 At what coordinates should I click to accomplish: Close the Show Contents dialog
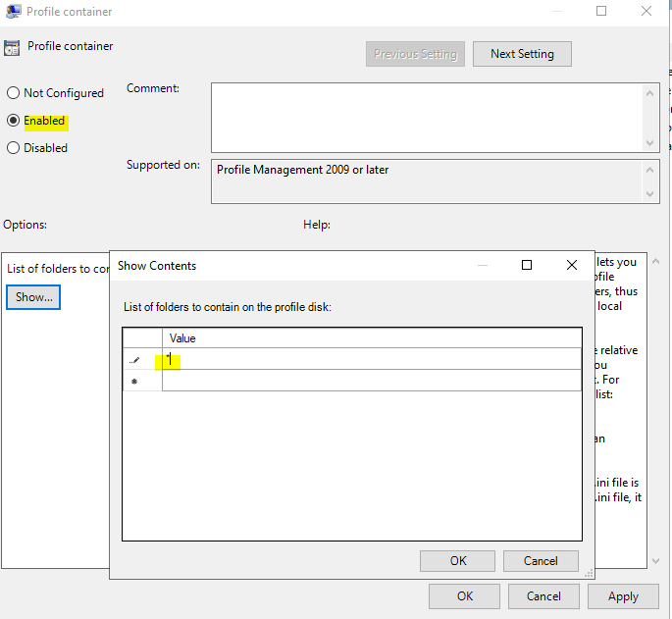[572, 265]
